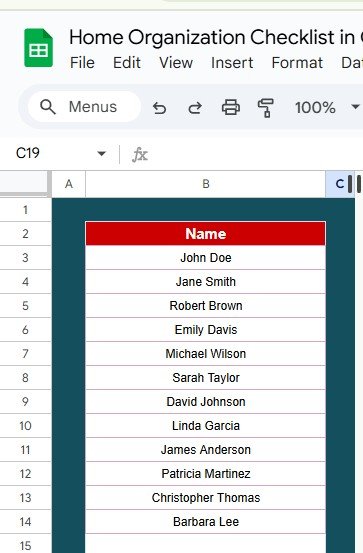Select the James Anderson cell
The height and width of the screenshot is (553, 363).
(x=206, y=450)
